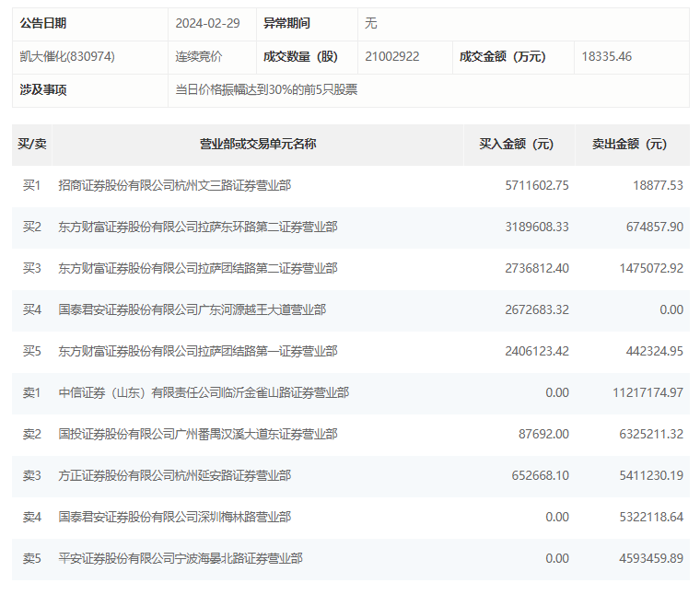Image resolution: width=700 pixels, height=595 pixels.
Task: Click buy amount 652668.10
Action: (x=540, y=476)
